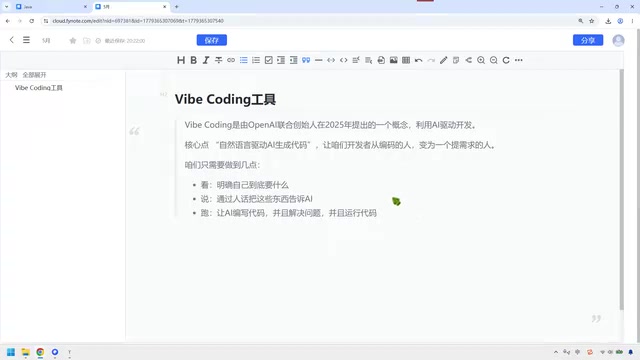640x360 pixels.
Task: Click the share-node icon in toolbar
Action: click(x=469, y=60)
